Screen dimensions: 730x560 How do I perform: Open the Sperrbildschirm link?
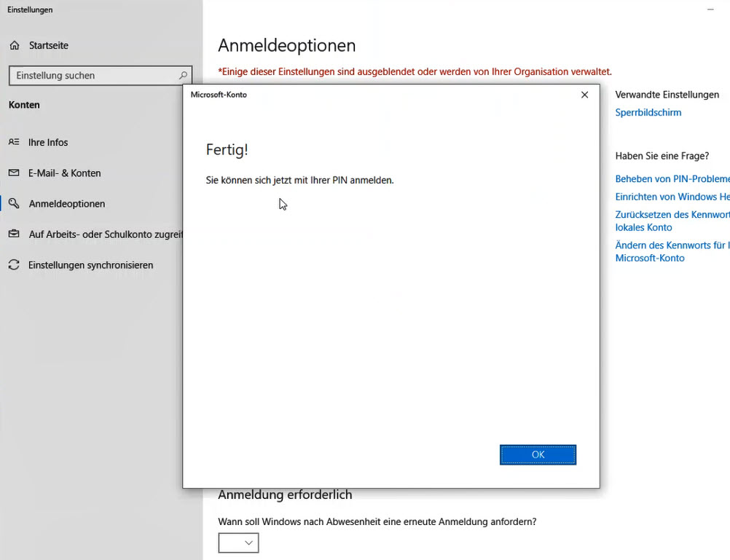pyautogui.click(x=648, y=112)
